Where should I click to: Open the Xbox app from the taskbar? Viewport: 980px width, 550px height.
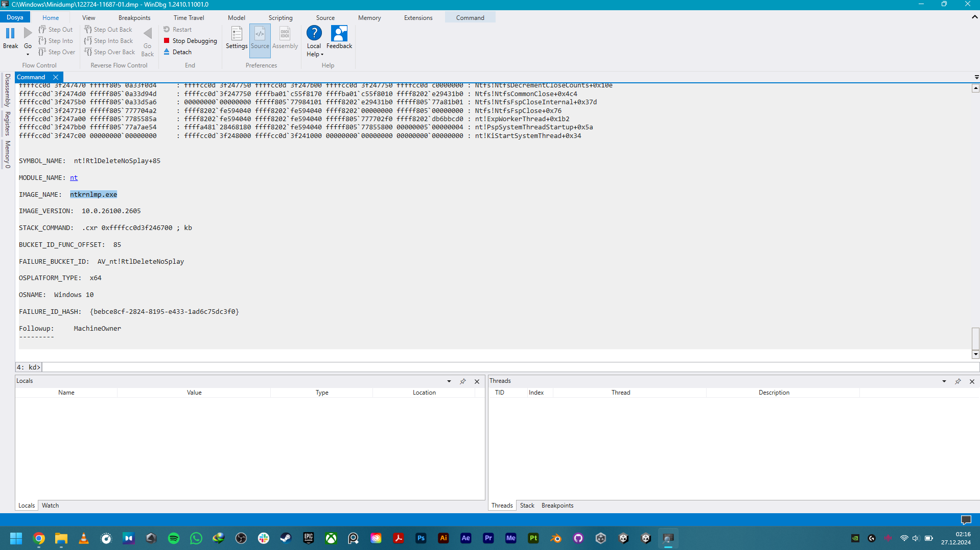pos(331,538)
